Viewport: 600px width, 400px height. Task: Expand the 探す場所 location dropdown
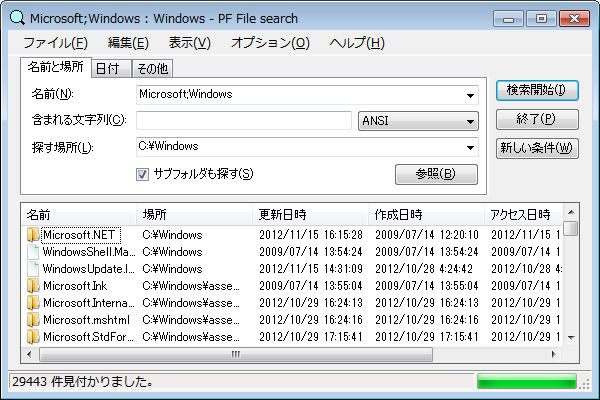pyautogui.click(x=470, y=147)
